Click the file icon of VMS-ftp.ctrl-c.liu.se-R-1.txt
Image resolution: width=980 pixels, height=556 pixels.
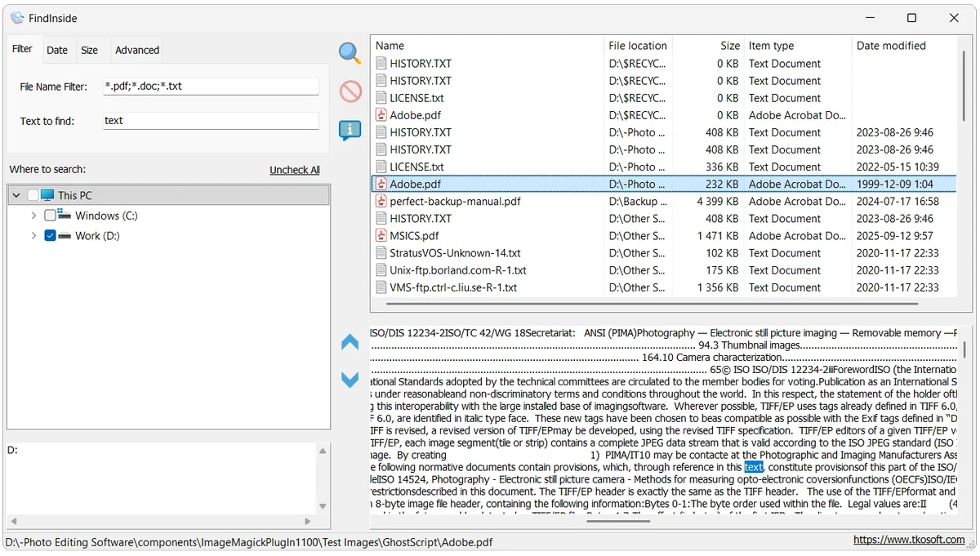point(381,287)
